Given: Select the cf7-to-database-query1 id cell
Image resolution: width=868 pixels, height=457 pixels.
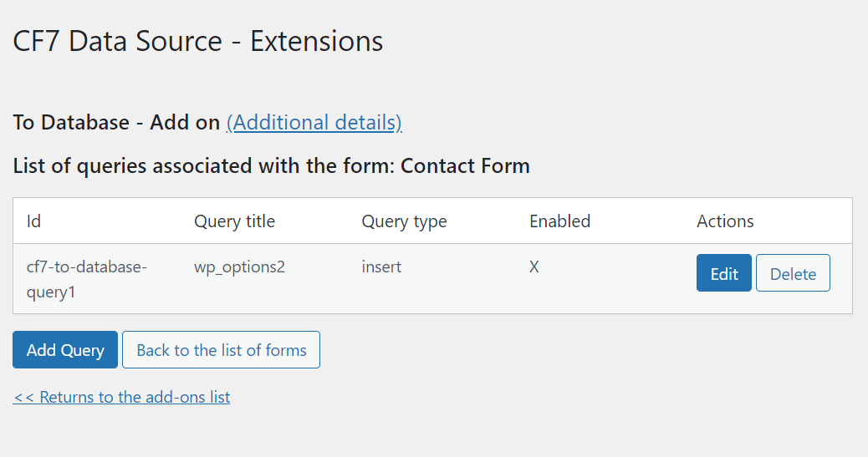Looking at the screenshot, I should point(87,279).
